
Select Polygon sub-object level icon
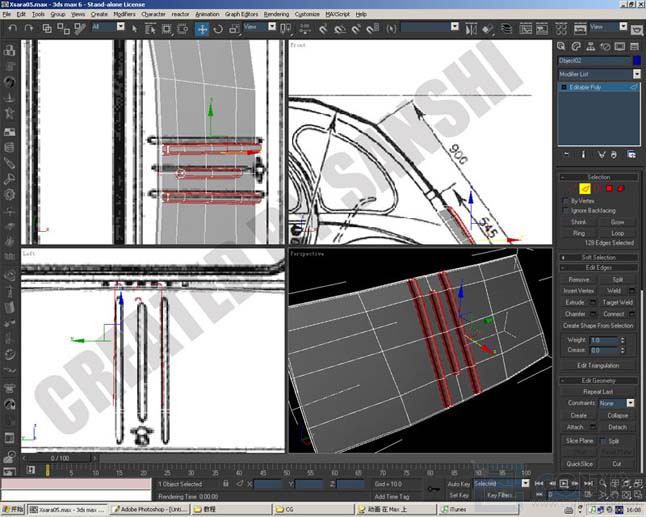pos(609,189)
